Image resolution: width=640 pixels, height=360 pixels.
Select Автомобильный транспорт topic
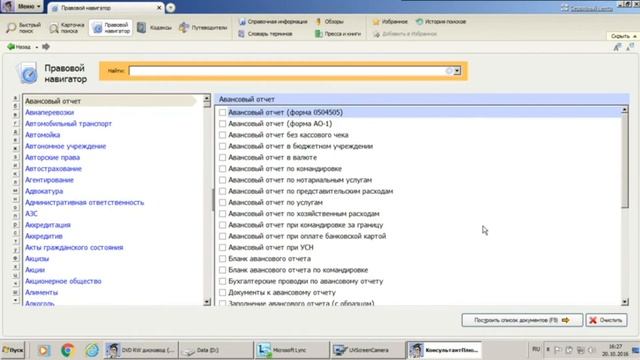pyautogui.click(x=68, y=124)
